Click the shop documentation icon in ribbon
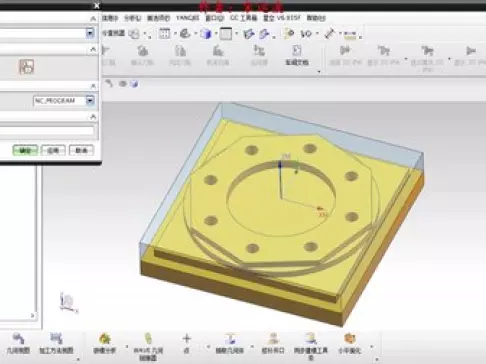The width and height of the screenshot is (486, 364). coord(296,56)
